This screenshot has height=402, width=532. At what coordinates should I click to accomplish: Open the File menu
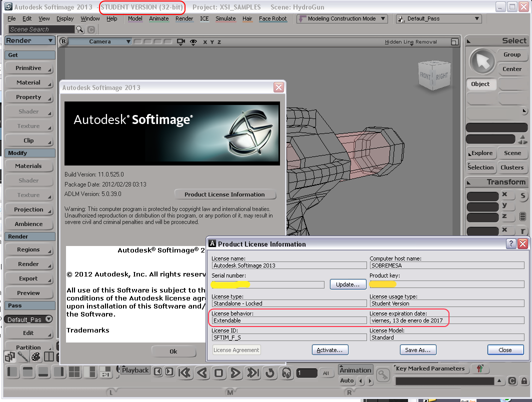(x=11, y=18)
